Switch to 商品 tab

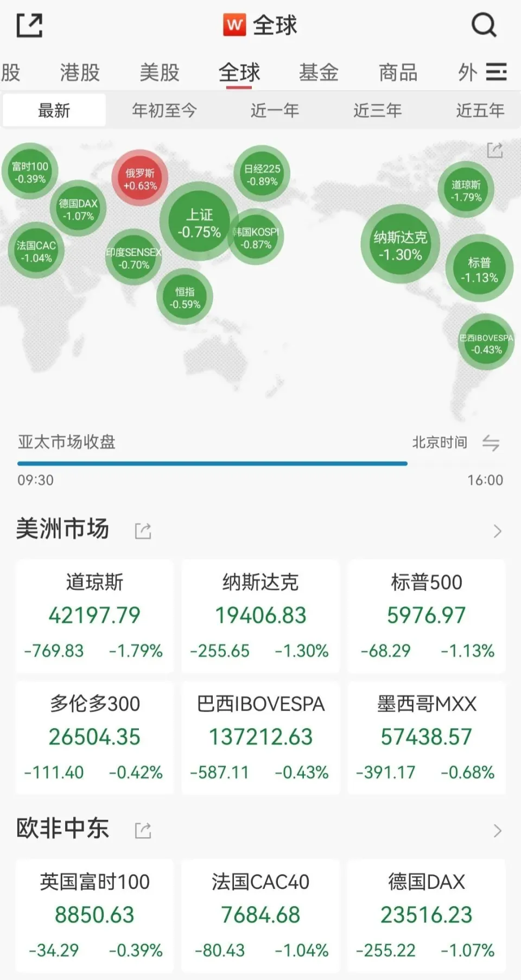click(398, 72)
